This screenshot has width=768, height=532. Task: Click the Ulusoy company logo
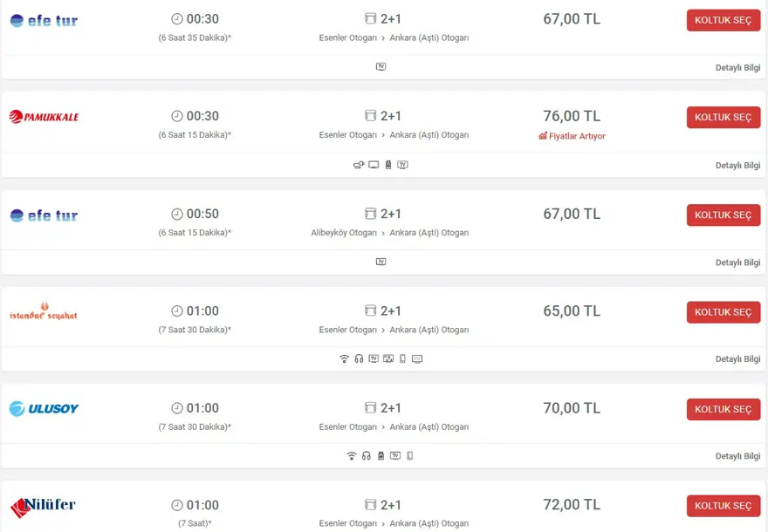(44, 408)
